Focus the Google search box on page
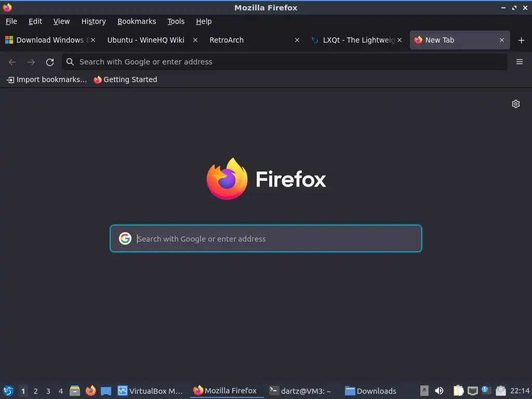 266,238
